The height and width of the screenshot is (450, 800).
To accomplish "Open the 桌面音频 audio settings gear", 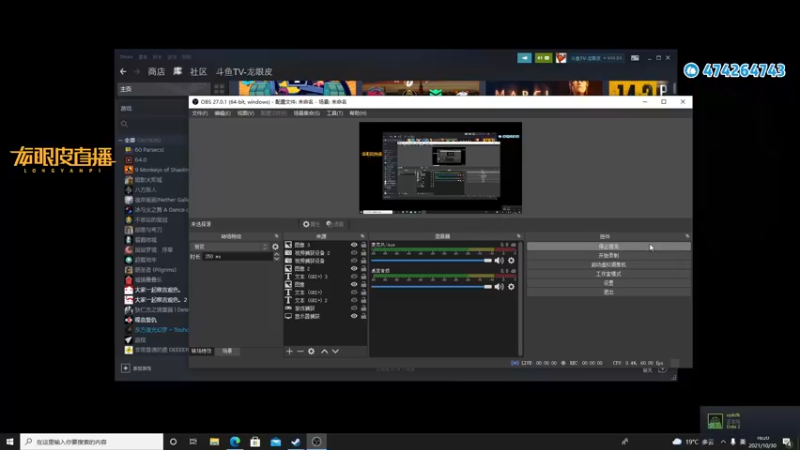I will click(x=511, y=287).
